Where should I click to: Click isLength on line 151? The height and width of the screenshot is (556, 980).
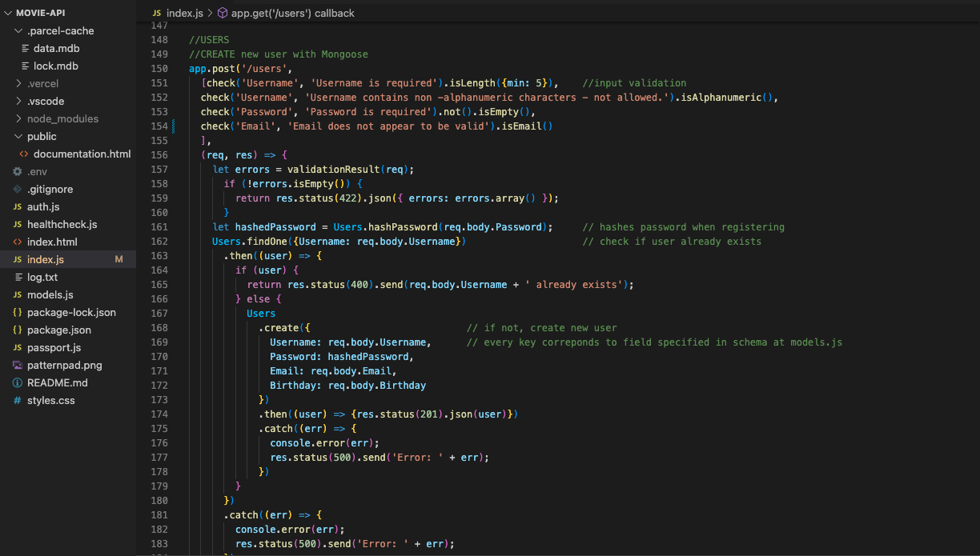point(472,83)
